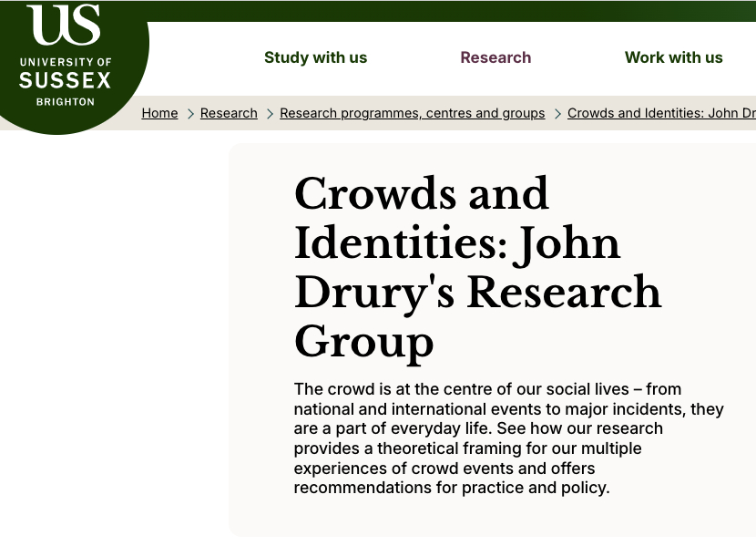Viewport: 756px width, 546px height.
Task: Click the dark green top banner strip
Action: (455, 10)
